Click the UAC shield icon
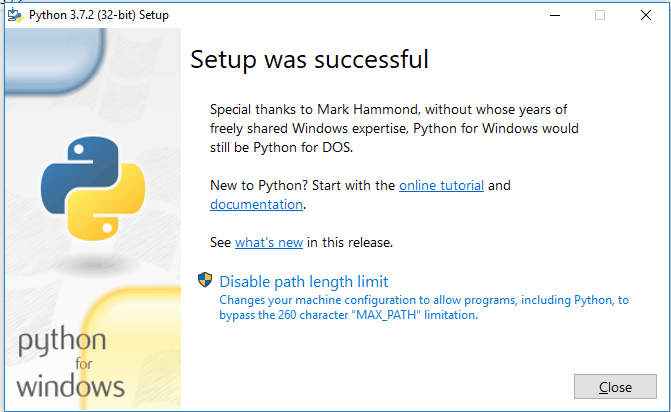 click(x=205, y=281)
